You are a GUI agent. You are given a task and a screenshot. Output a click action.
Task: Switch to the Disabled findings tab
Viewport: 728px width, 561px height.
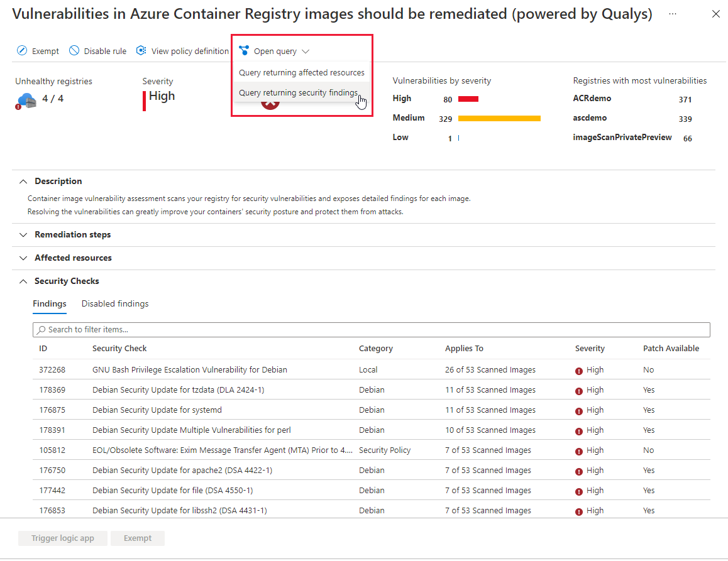pos(114,303)
